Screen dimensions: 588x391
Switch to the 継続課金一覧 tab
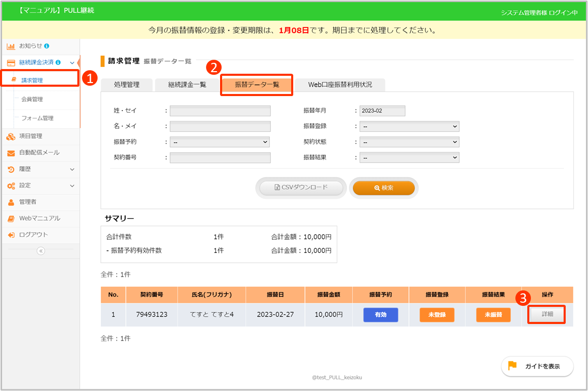point(187,85)
